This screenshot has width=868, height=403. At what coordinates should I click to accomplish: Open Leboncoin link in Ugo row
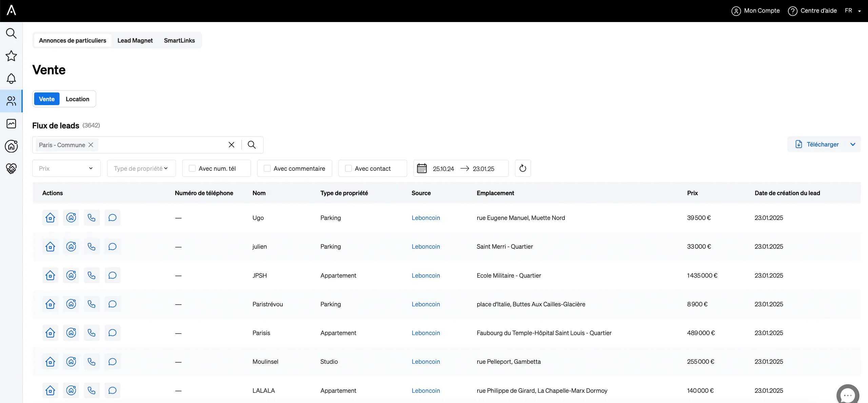coord(426,218)
